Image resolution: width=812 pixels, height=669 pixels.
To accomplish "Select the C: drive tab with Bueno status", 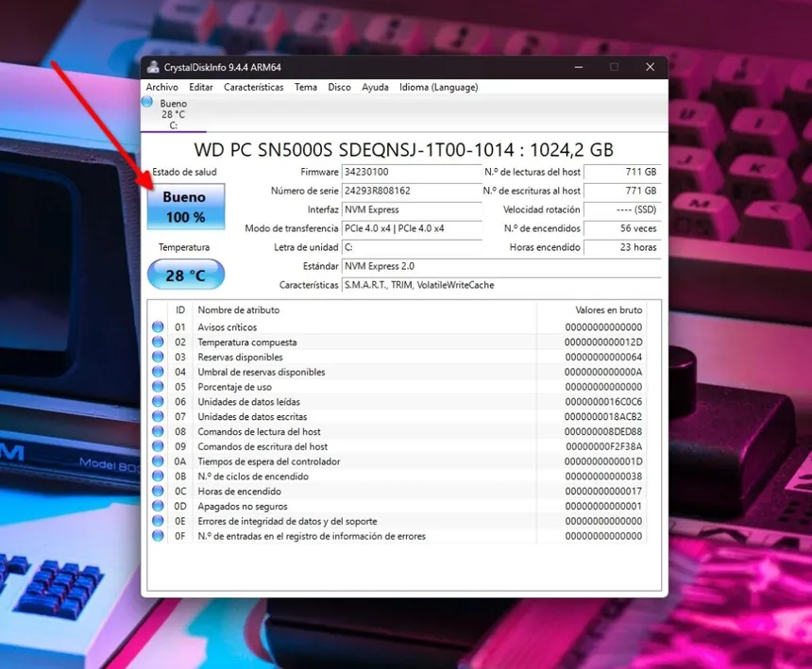I will point(174,114).
